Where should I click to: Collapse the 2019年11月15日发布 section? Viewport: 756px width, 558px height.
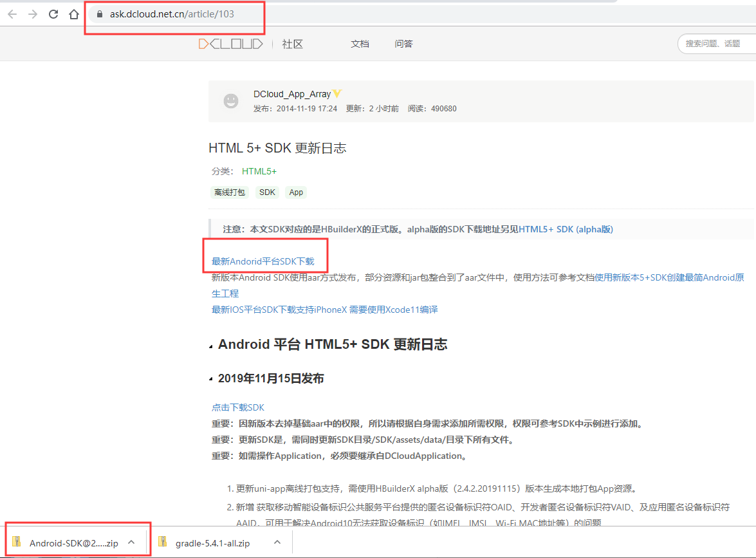(210, 379)
